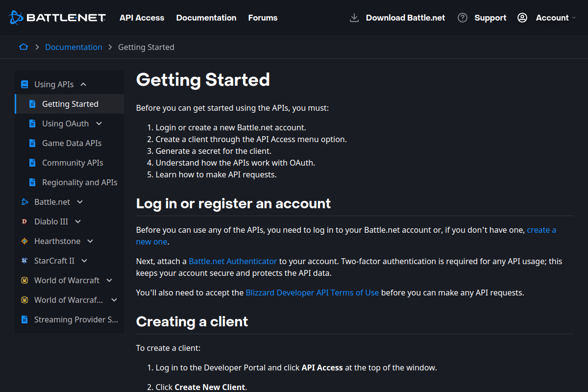Click the Download Battle.net link

click(x=406, y=18)
